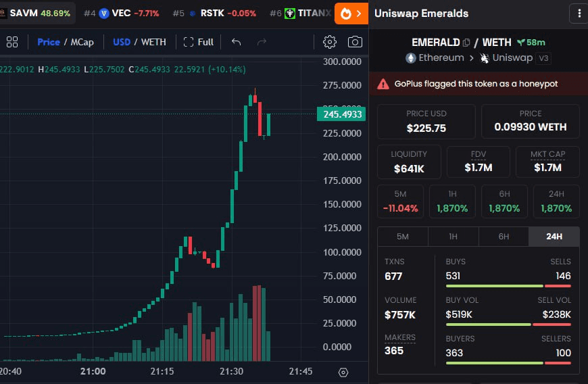Open #6 TITANX trending ticker entry
Screen dimensions: 588x384
[x=301, y=14]
